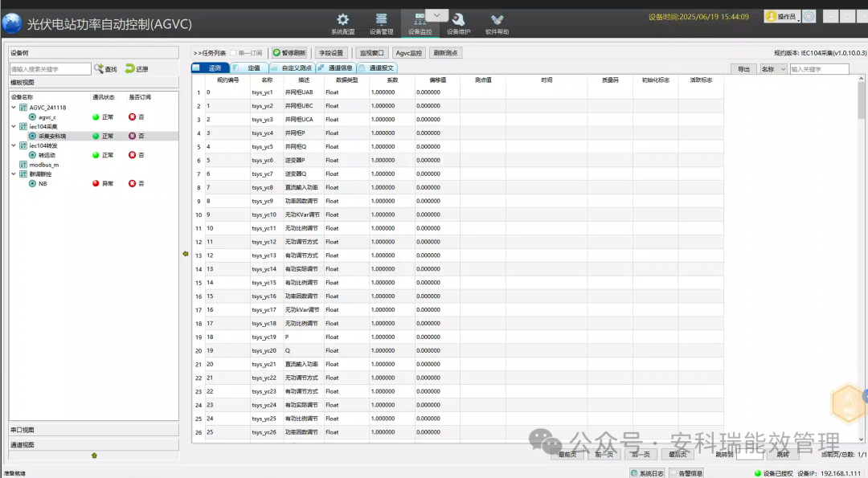
Task: Select 采集安科瑞 tree item
Action: pos(52,136)
